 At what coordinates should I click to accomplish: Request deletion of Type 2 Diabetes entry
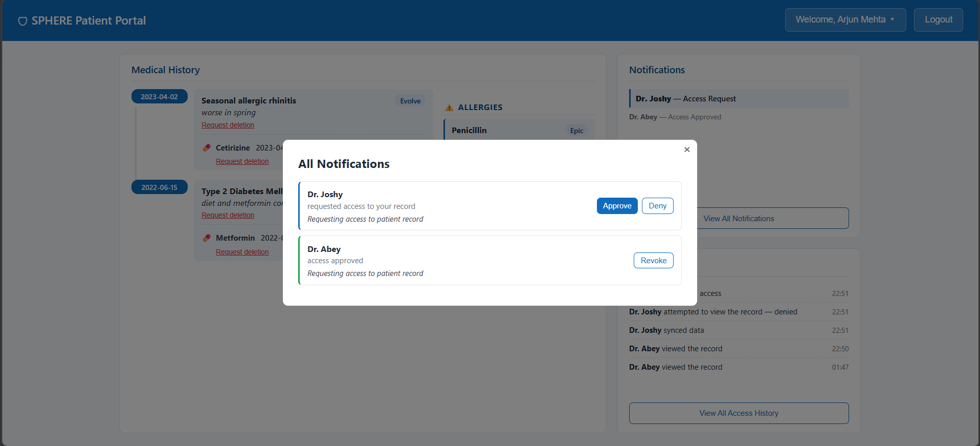coord(228,215)
